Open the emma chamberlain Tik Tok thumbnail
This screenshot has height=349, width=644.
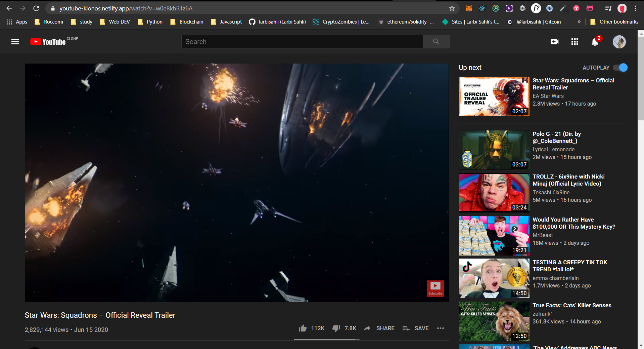click(494, 278)
